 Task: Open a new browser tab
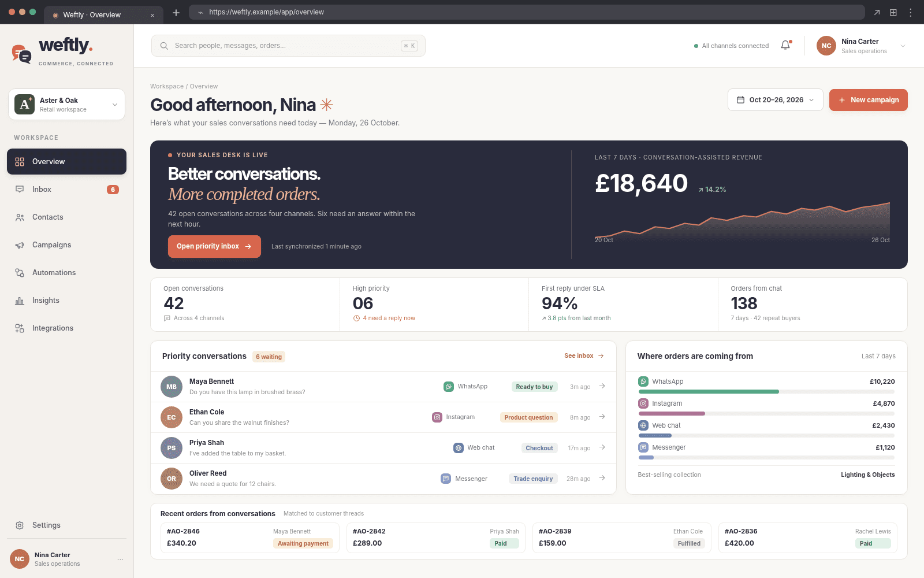(x=176, y=13)
